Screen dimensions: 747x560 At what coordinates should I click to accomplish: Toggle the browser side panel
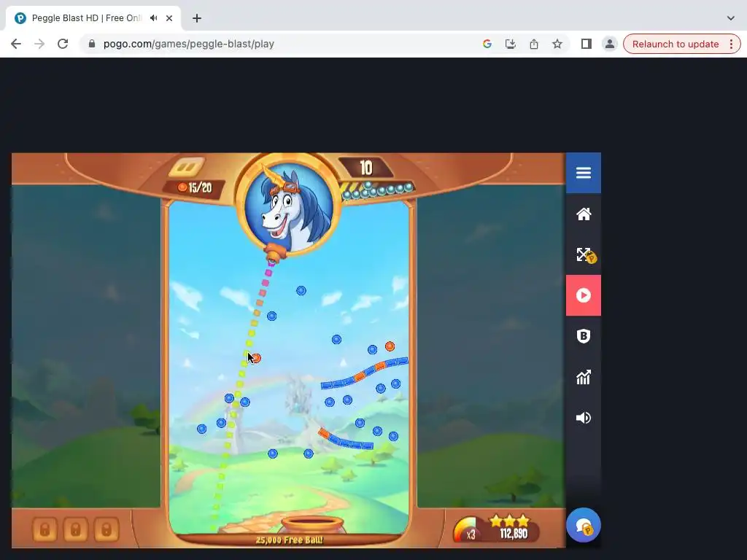click(x=586, y=44)
